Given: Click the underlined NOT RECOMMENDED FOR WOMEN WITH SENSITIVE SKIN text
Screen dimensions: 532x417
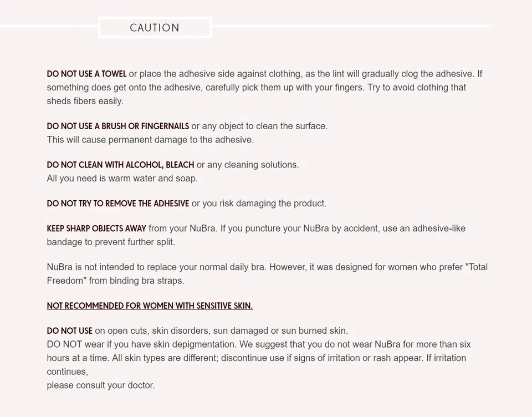Looking at the screenshot, I should point(150,306).
